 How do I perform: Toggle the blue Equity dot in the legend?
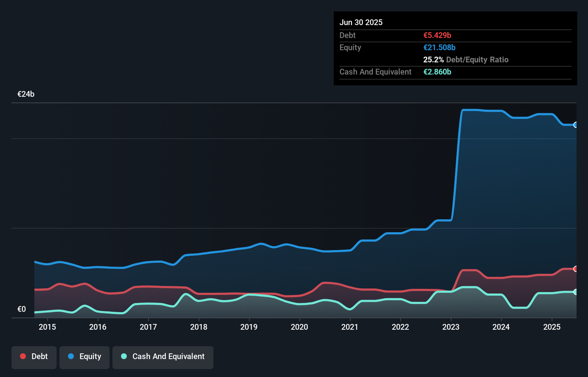point(71,356)
